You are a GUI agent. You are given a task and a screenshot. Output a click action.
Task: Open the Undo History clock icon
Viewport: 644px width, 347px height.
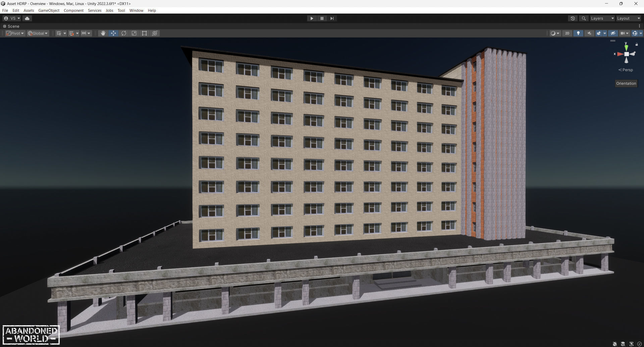(573, 18)
